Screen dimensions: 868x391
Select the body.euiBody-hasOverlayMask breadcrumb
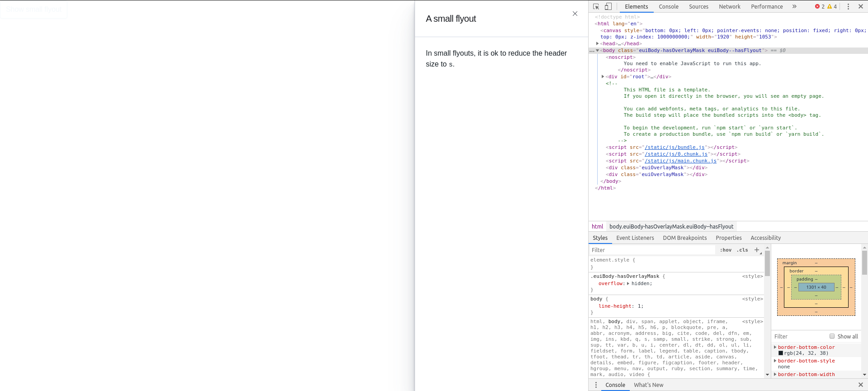pyautogui.click(x=671, y=226)
